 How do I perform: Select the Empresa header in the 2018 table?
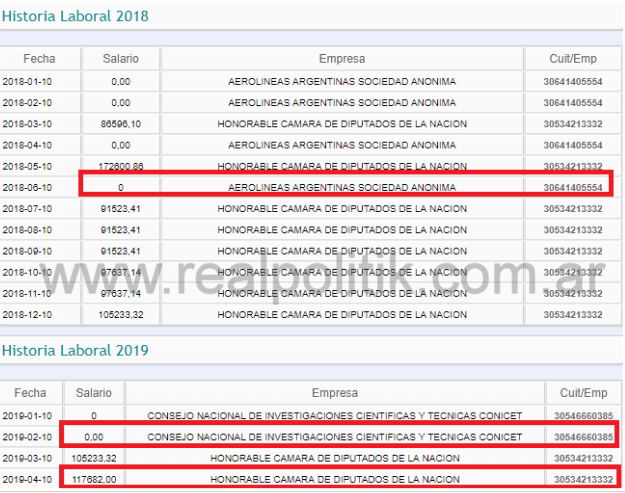(342, 59)
